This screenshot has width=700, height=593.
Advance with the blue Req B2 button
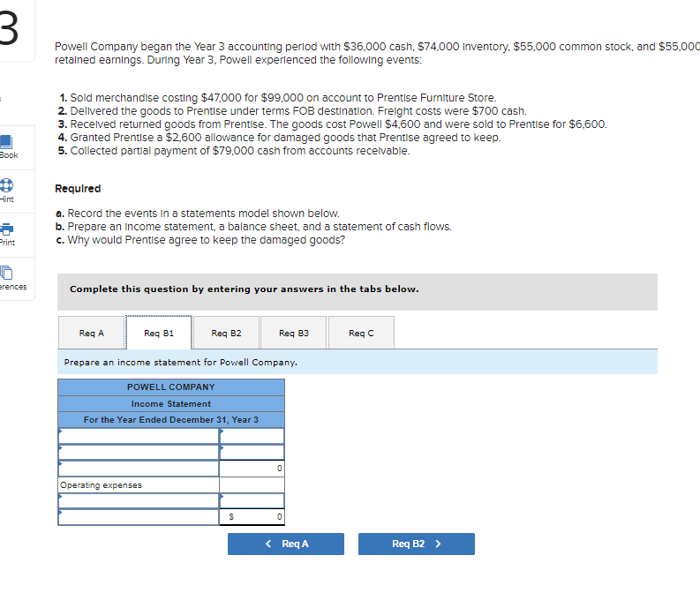click(x=417, y=544)
